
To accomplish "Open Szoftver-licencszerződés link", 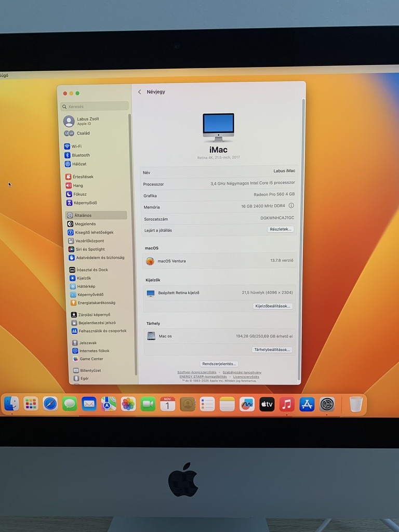I will [x=197, y=372].
